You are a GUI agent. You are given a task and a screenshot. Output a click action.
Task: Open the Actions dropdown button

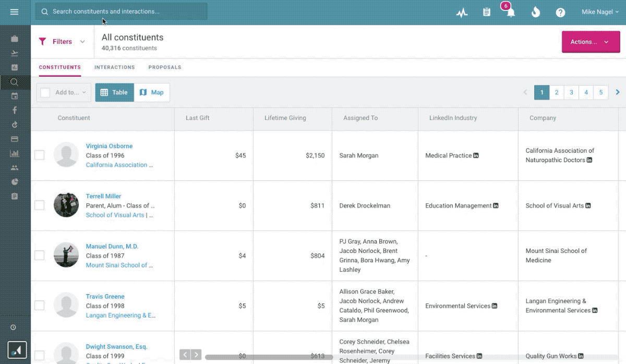tap(591, 42)
